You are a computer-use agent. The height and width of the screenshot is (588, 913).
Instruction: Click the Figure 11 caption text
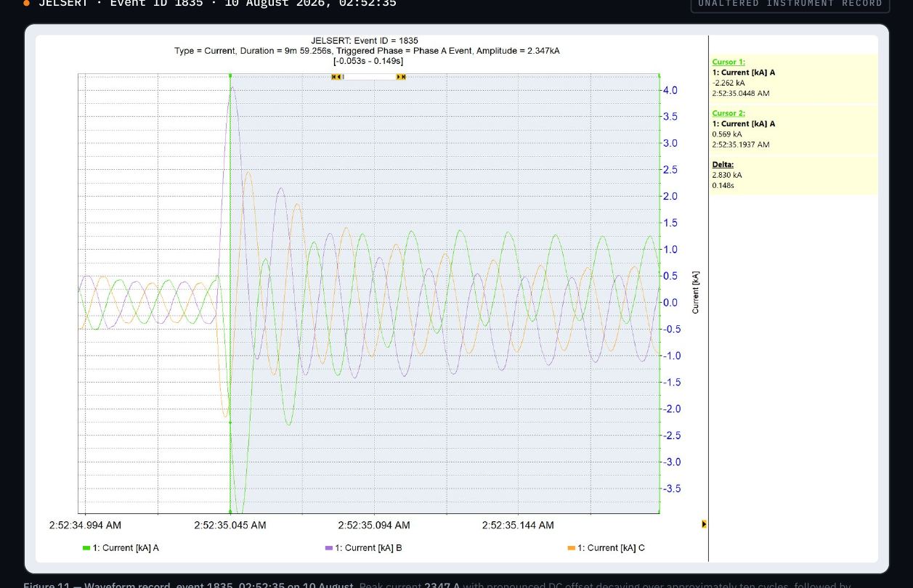pyautogui.click(x=436, y=584)
